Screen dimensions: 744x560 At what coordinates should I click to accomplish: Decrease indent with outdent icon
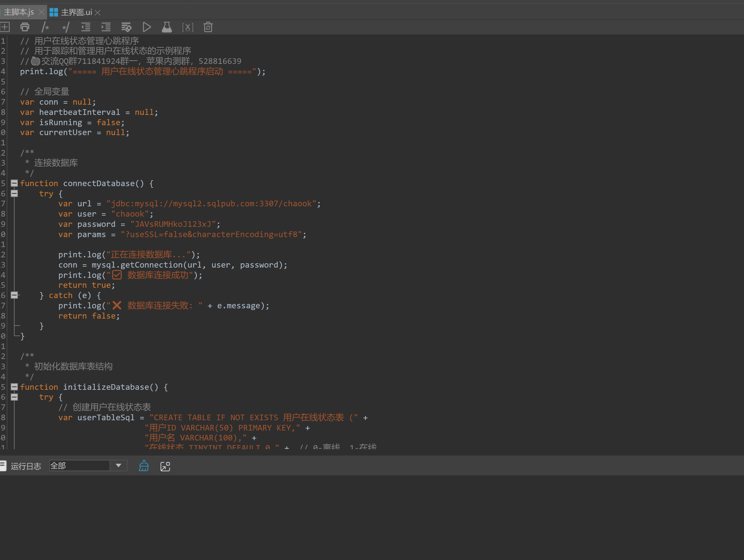86,27
